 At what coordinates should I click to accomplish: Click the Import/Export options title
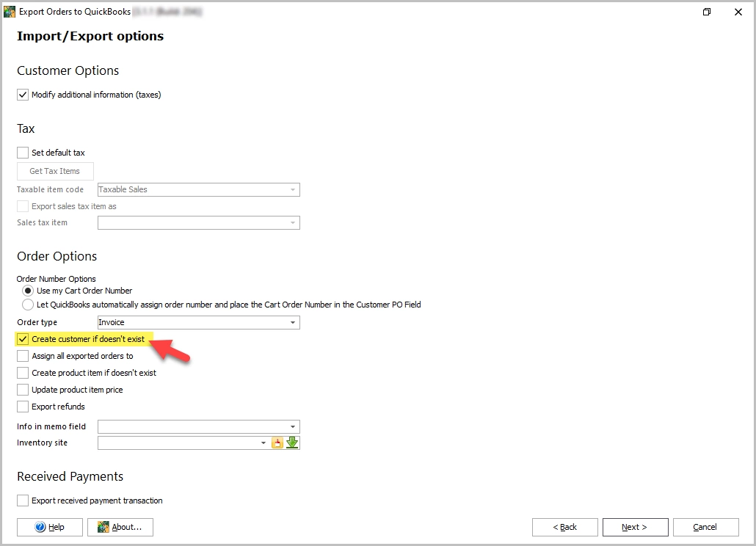90,36
